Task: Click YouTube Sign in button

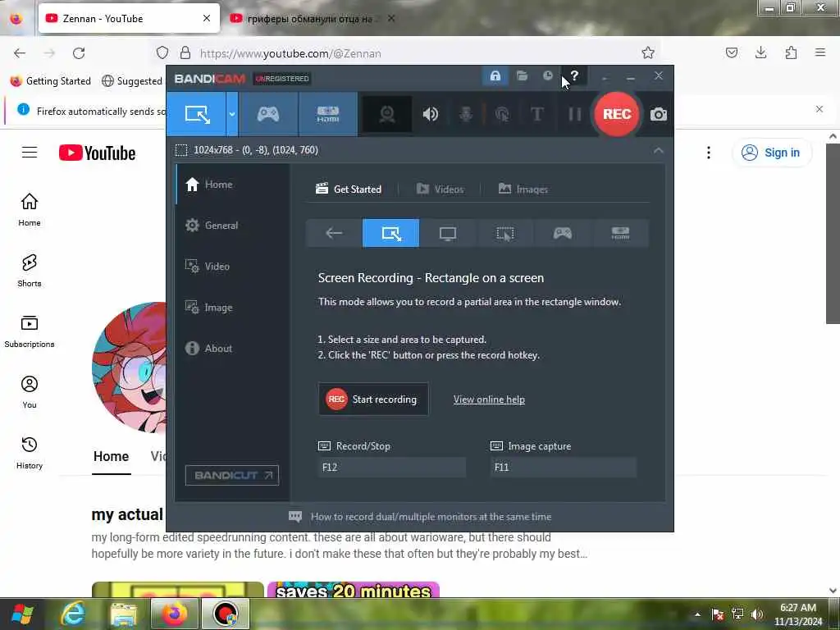Action: click(771, 153)
